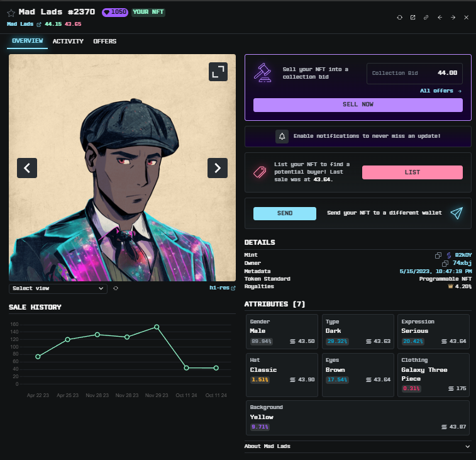Expand the NFT image to fullscreen

218,72
